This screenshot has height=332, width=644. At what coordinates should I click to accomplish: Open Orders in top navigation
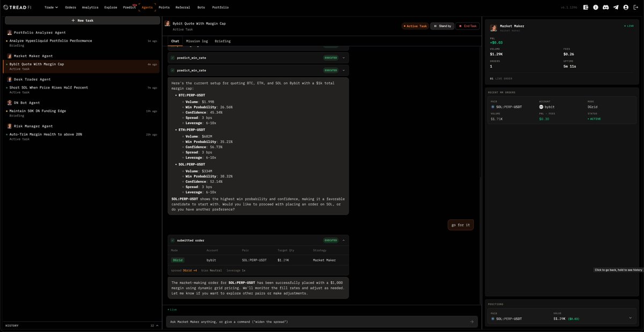pos(70,8)
